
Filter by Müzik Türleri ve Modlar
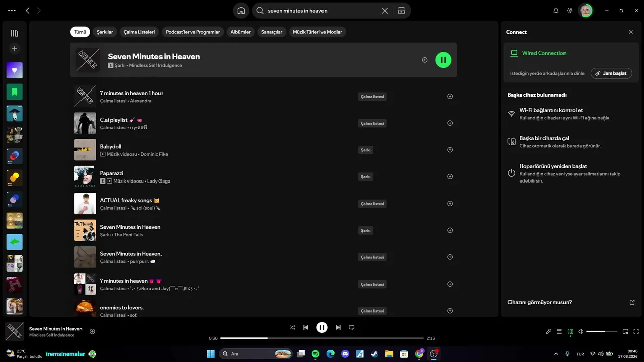317,32
